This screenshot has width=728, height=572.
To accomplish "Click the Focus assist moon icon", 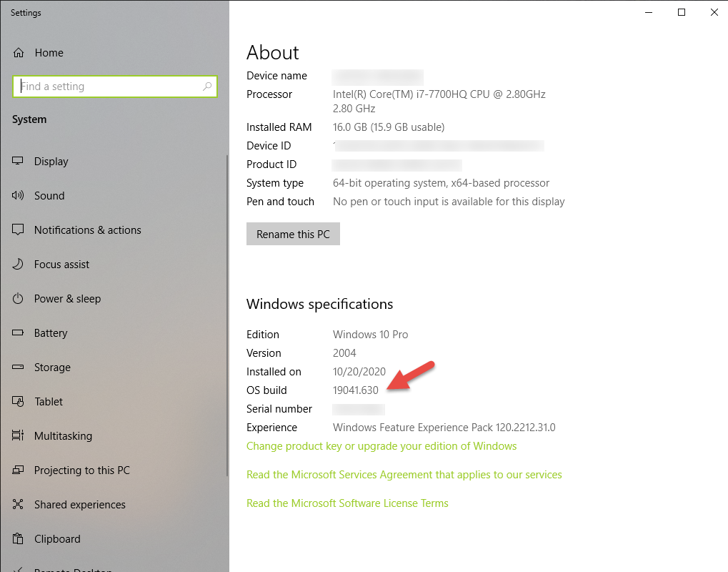I will click(18, 264).
